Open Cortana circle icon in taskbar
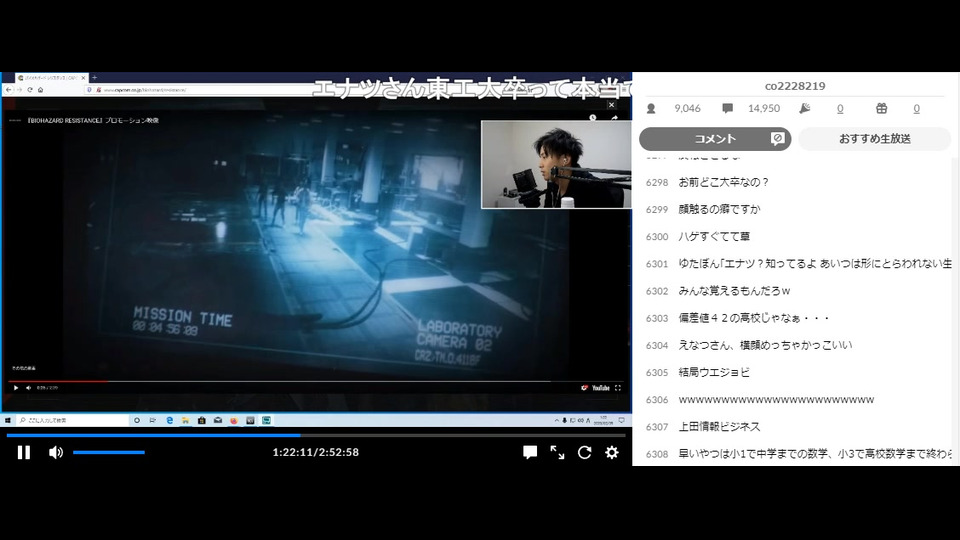 [137, 421]
